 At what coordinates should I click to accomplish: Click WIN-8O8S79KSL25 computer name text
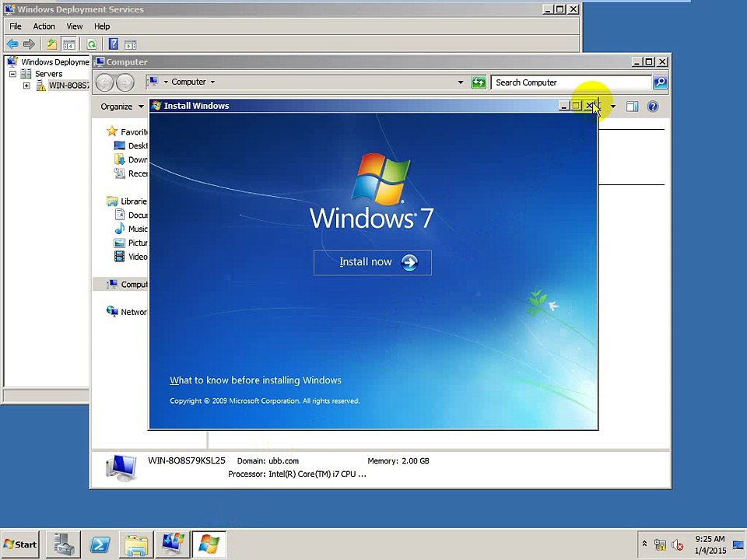[x=186, y=460]
